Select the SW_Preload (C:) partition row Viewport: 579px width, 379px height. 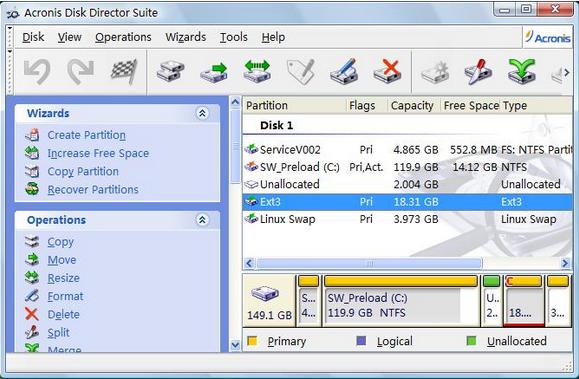[x=407, y=167]
